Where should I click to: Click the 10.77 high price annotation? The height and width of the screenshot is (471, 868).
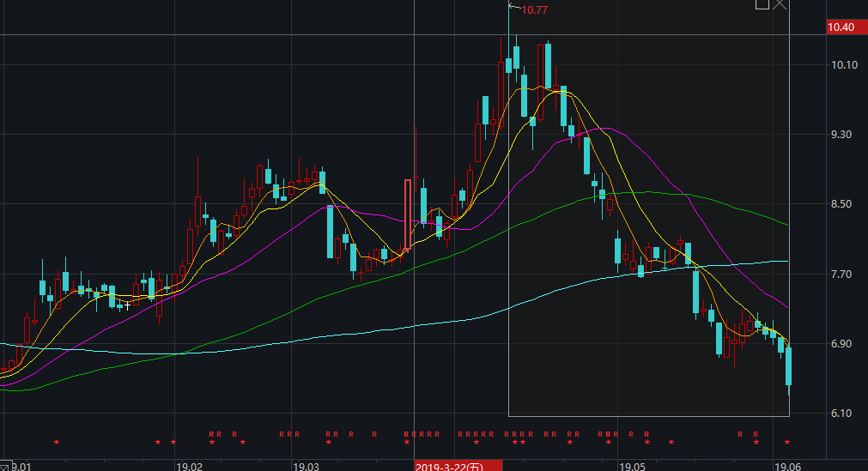click(x=534, y=10)
